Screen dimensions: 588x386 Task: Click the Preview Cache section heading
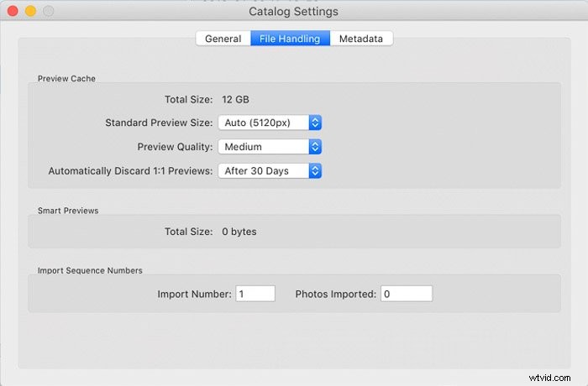pyautogui.click(x=66, y=78)
